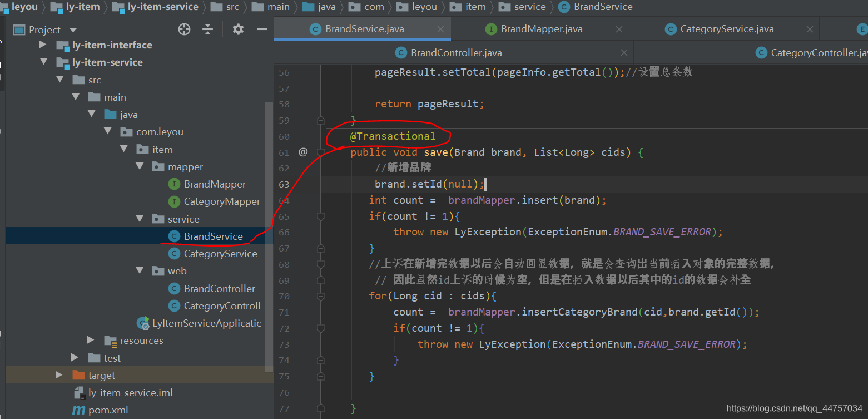Click the gutter @ icon on line 61
Screen dimensions: 868x419
303,151
